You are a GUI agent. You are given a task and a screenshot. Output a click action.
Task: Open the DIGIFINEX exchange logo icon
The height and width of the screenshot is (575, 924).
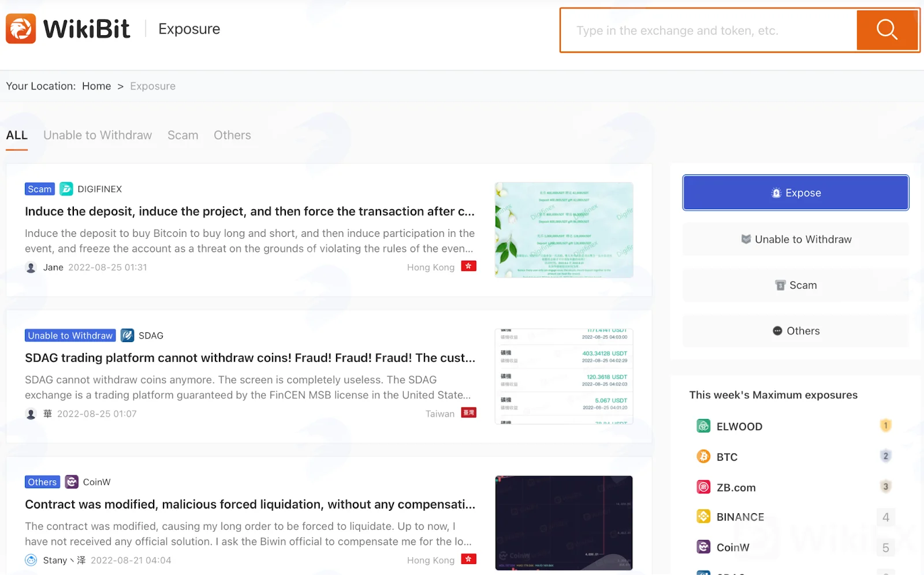tap(66, 189)
